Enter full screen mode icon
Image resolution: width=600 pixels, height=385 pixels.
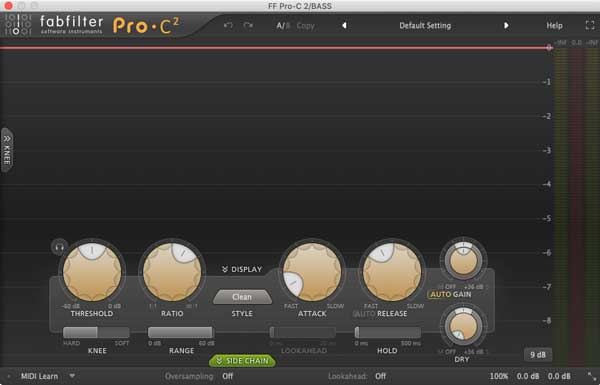[590, 25]
